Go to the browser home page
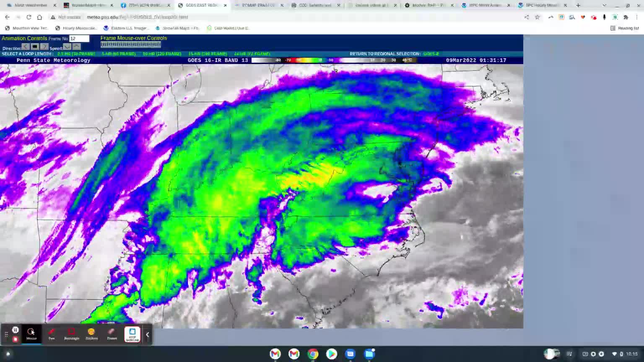The width and height of the screenshot is (644, 362). pos(39,17)
